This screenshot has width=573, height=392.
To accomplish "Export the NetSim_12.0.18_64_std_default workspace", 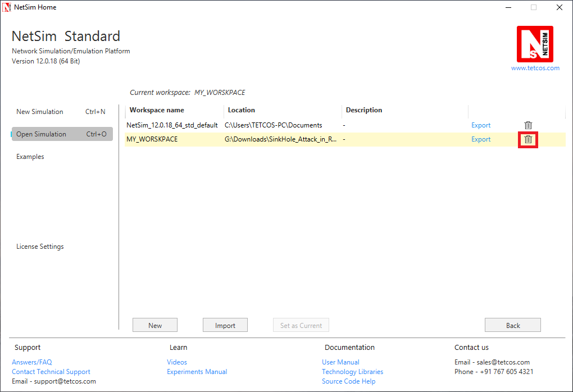I will click(481, 125).
